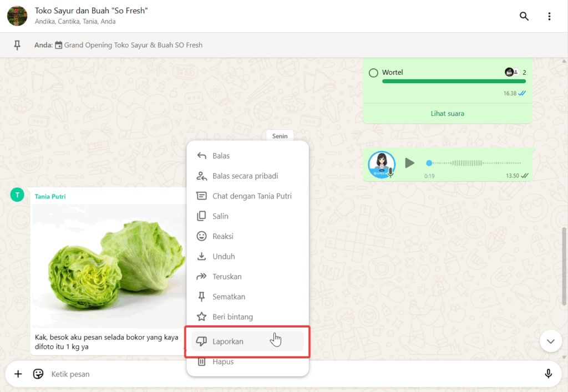Open the emoji sticker picker icon
568x392 pixels.
tap(38, 374)
